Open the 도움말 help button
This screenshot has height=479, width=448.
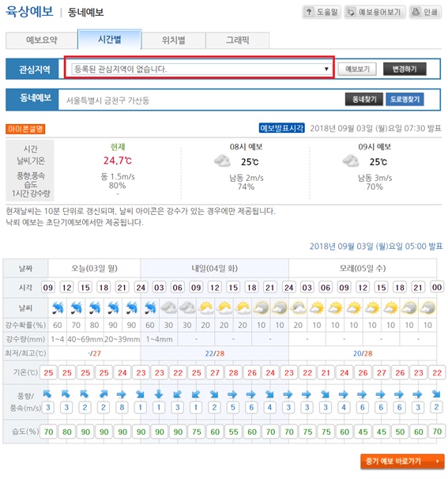click(322, 12)
